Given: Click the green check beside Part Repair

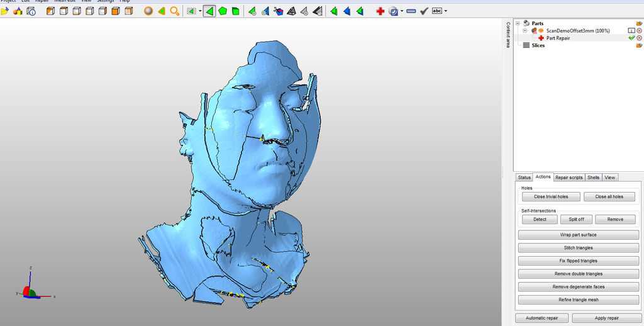Looking at the screenshot, I should [x=631, y=38].
